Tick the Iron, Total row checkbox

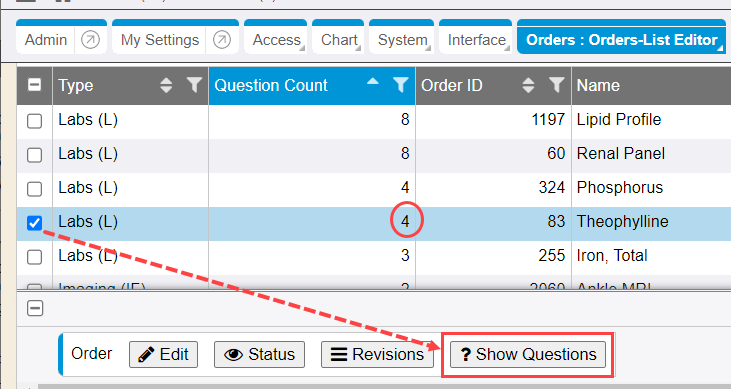point(34,257)
